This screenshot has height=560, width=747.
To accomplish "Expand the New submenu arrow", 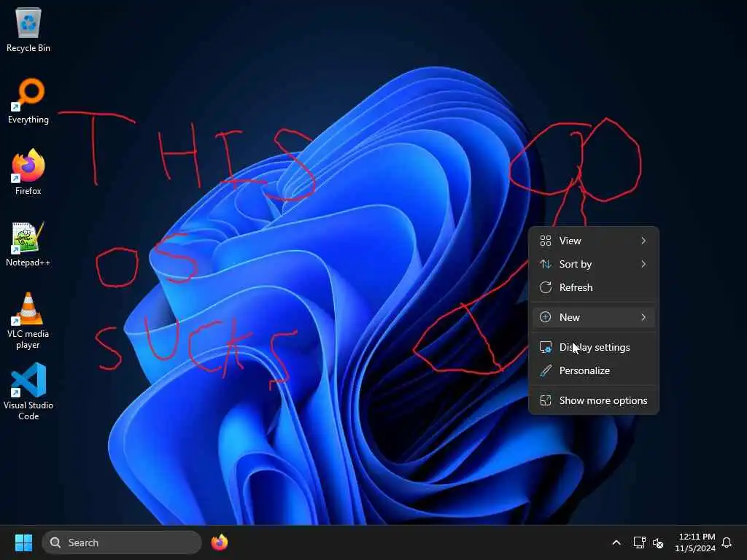I will 643,317.
